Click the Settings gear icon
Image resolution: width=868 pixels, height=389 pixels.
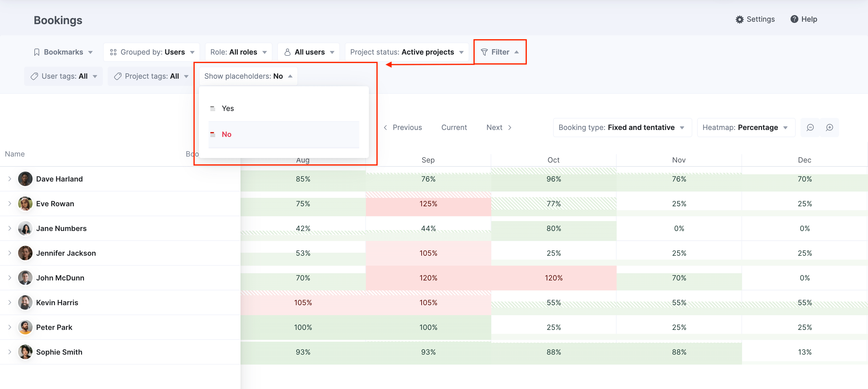[739, 20]
